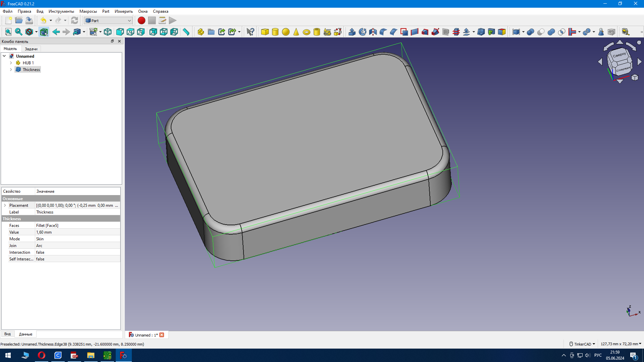Open the Measure Linear tool at toolbar end
The width and height of the screenshot is (644, 362).
[x=626, y=32]
